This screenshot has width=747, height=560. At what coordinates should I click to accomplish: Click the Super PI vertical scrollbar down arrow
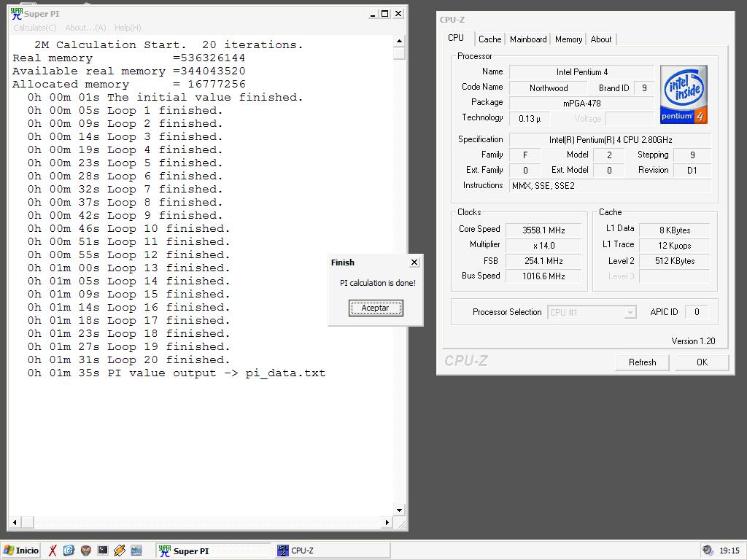(399, 510)
